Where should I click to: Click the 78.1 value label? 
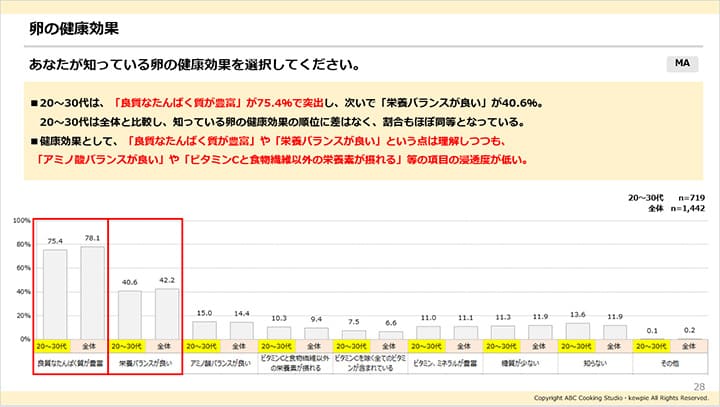pyautogui.click(x=92, y=238)
